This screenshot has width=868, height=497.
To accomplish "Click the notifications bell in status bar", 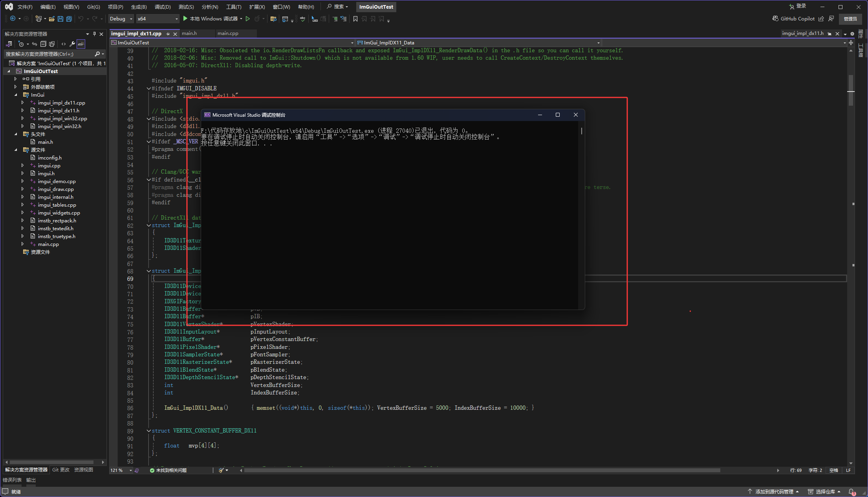I will 852,491.
